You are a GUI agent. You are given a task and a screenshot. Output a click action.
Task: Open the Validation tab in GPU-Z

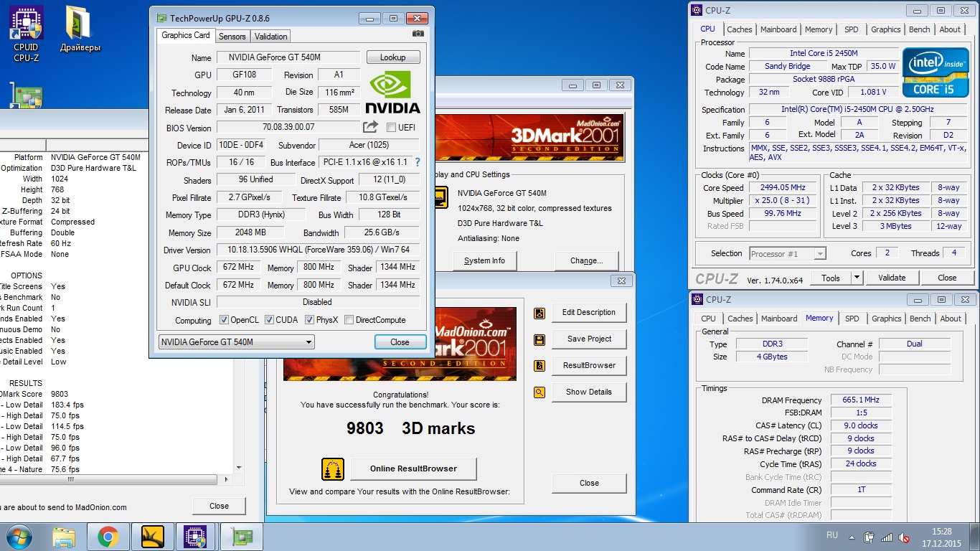(270, 37)
